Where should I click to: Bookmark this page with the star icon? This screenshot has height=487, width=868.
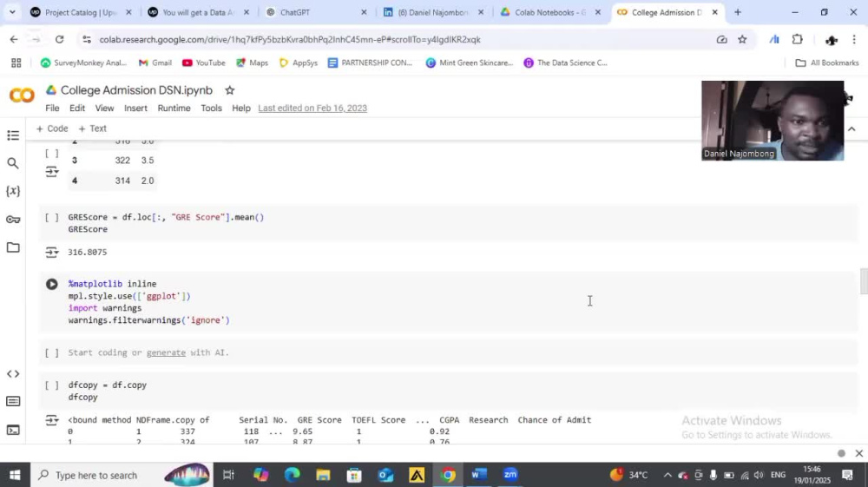click(742, 39)
